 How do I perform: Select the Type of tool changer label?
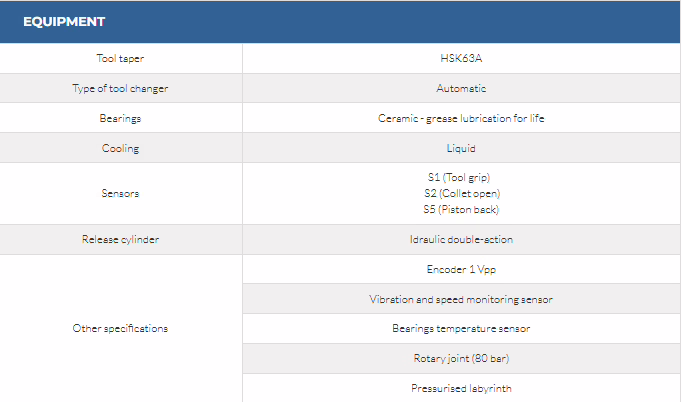coord(120,88)
